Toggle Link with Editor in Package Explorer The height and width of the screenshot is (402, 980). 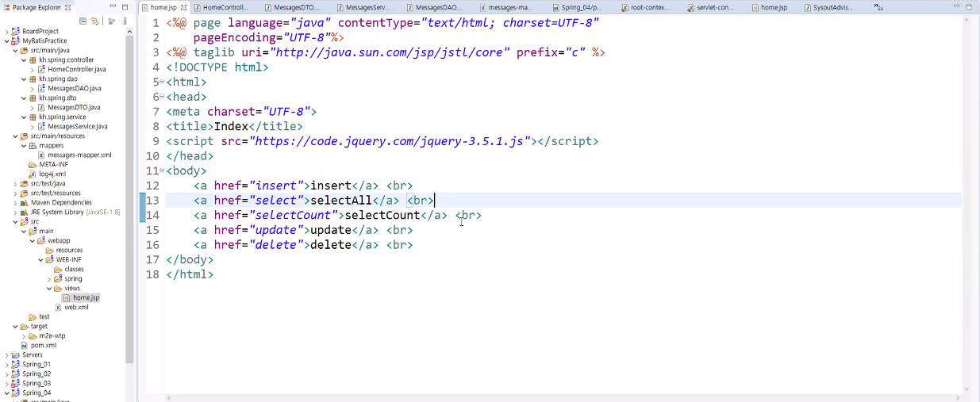point(94,21)
